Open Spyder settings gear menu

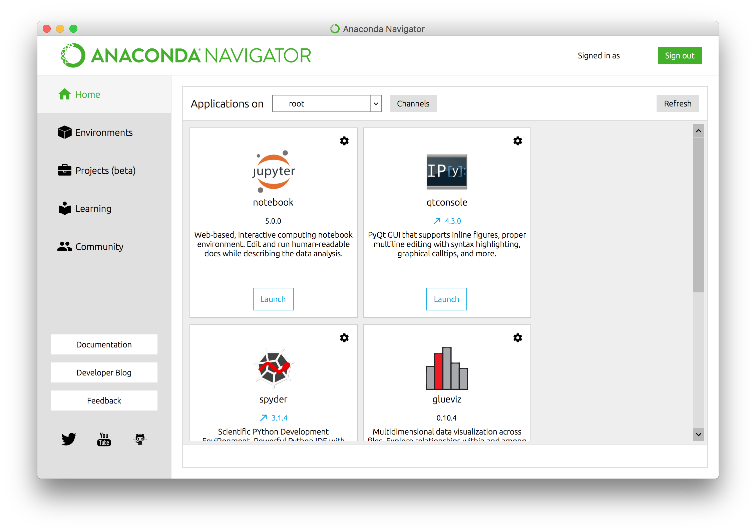(x=345, y=337)
